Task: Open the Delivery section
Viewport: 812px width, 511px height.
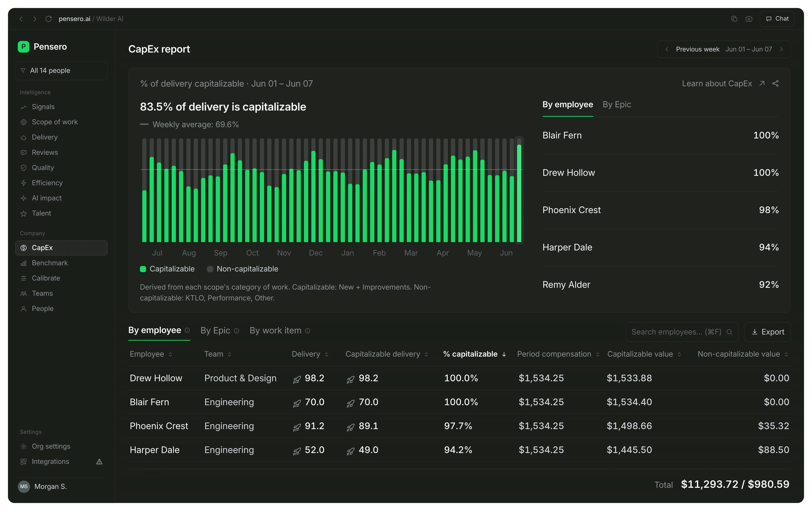Action: [x=61, y=137]
